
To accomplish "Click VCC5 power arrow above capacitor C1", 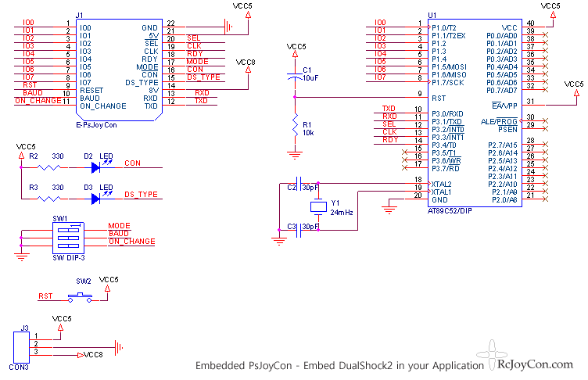I will click(295, 54).
